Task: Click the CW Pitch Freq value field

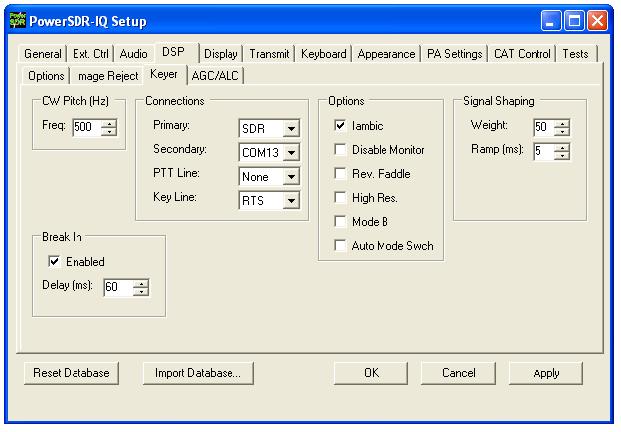Action: 87,127
